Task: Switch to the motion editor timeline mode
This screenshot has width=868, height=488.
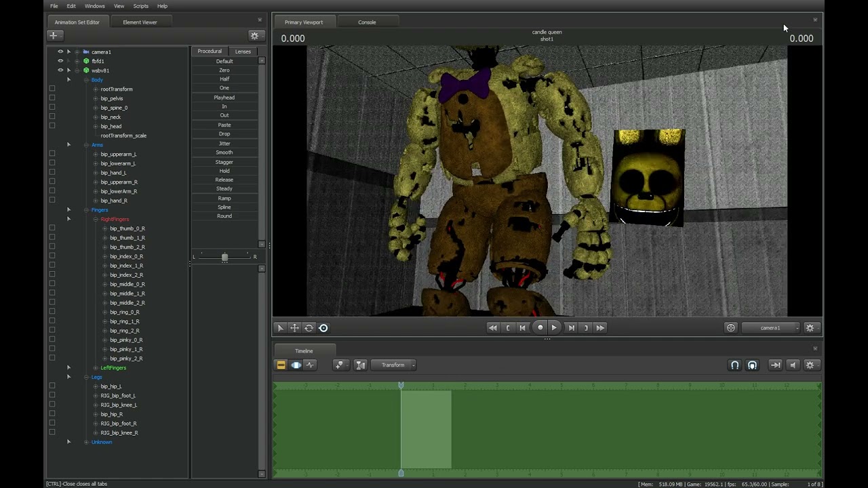Action: 296,365
